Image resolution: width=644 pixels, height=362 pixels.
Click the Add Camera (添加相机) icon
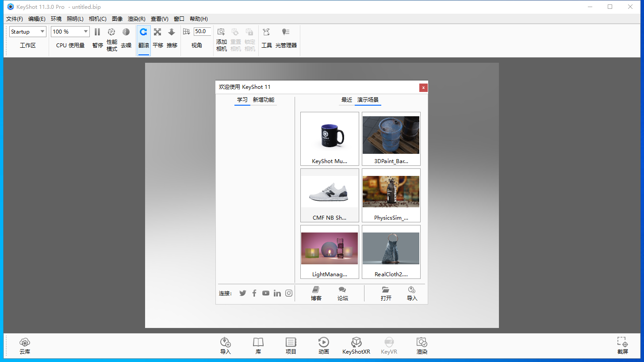tap(221, 32)
